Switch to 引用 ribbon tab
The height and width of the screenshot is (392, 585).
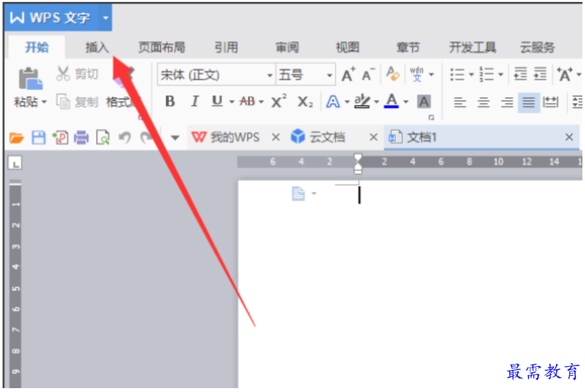[226, 48]
